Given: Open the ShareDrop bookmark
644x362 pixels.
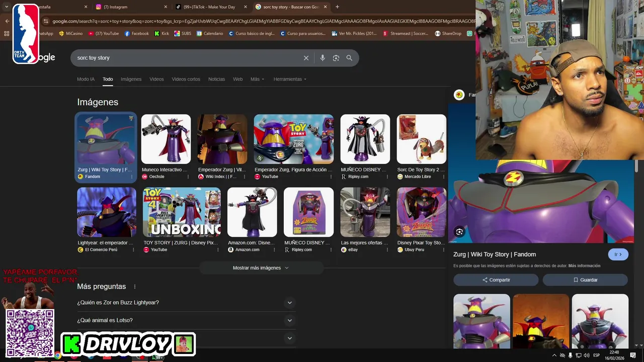Looking at the screenshot, I should (448, 34).
